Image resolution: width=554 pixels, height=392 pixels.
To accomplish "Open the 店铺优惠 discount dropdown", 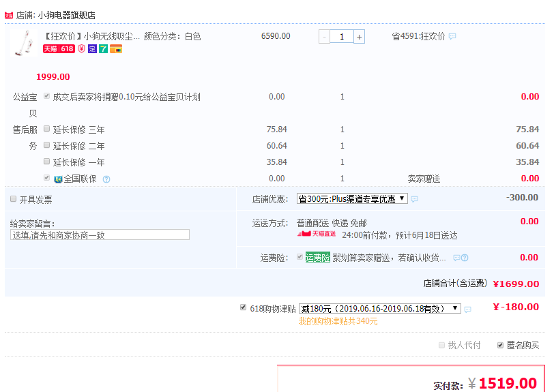I will tap(352, 199).
